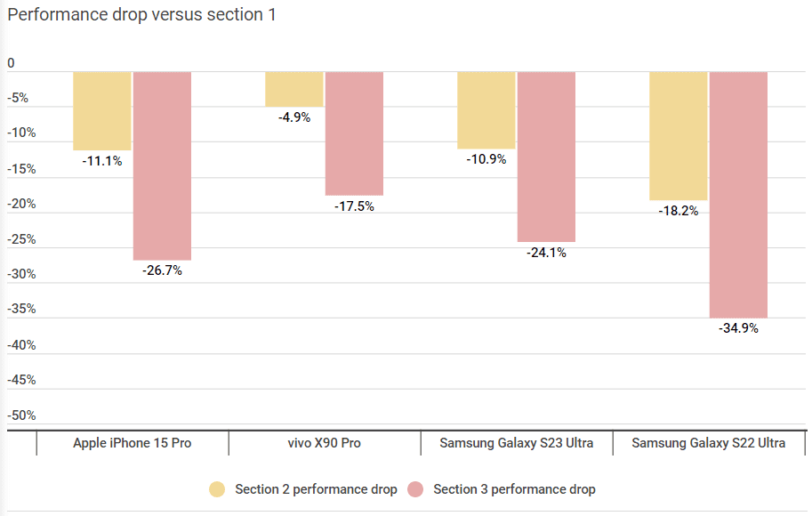
Task: Click the yellow vivo X90 Pro bar
Action: (x=294, y=89)
